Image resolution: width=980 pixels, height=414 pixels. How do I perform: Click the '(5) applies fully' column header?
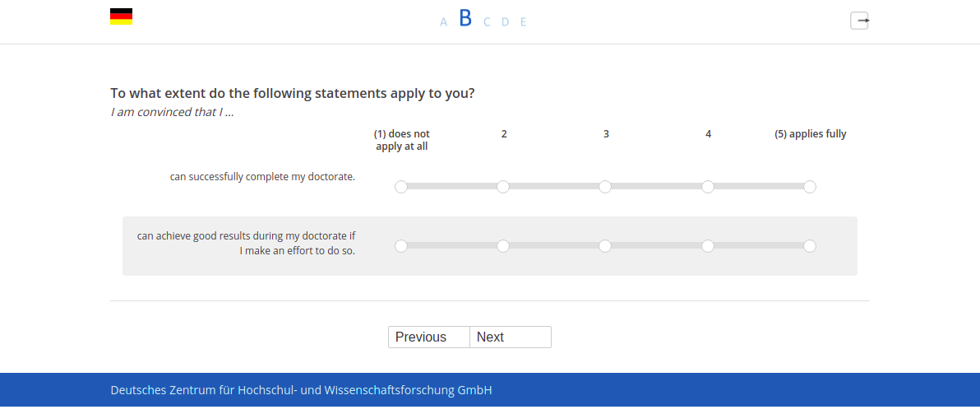[x=810, y=134]
